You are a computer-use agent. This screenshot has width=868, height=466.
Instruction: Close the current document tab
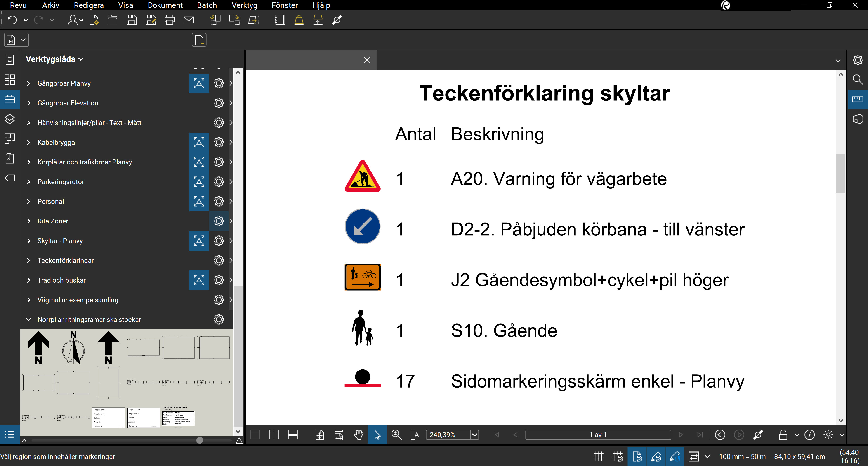pos(367,60)
